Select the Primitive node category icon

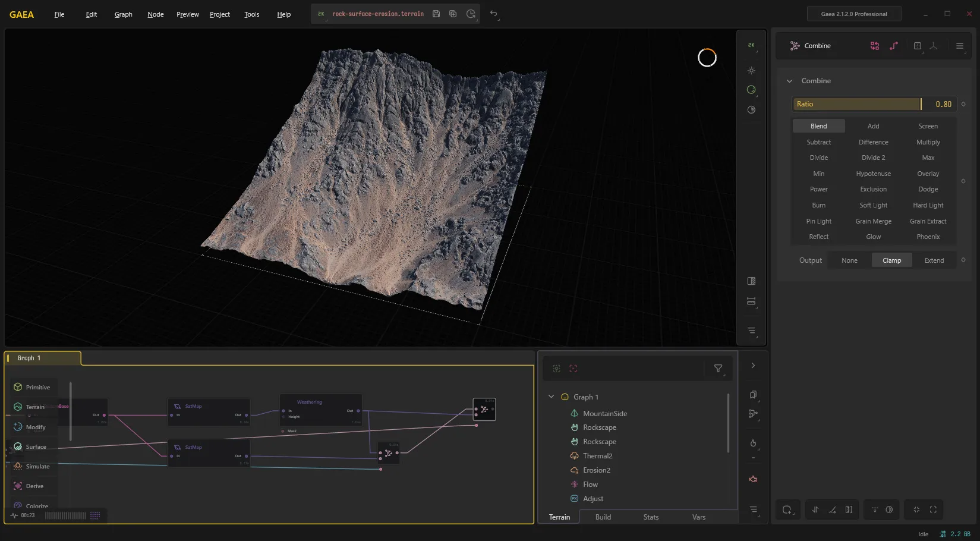coord(18,387)
